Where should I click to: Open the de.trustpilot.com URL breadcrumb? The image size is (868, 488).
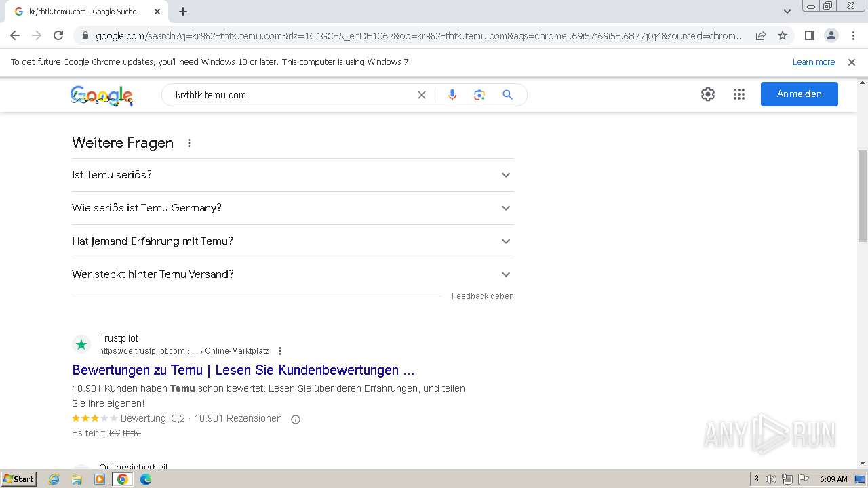tap(184, 351)
